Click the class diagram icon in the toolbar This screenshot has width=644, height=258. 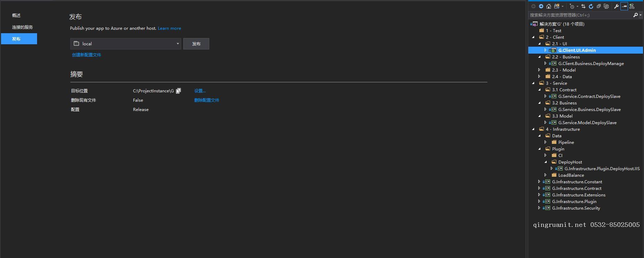[632, 6]
